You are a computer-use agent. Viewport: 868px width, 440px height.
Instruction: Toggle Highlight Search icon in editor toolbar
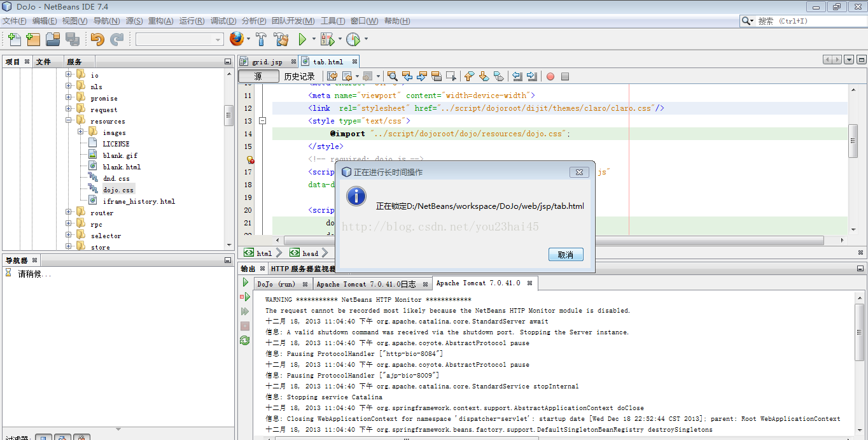(437, 76)
